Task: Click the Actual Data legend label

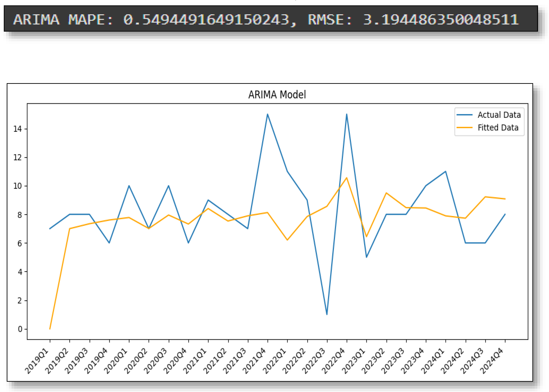Action: pos(499,115)
